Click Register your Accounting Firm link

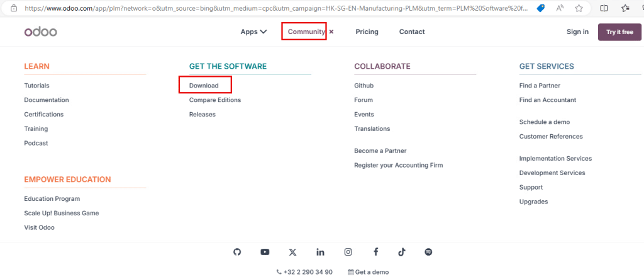[x=398, y=166]
